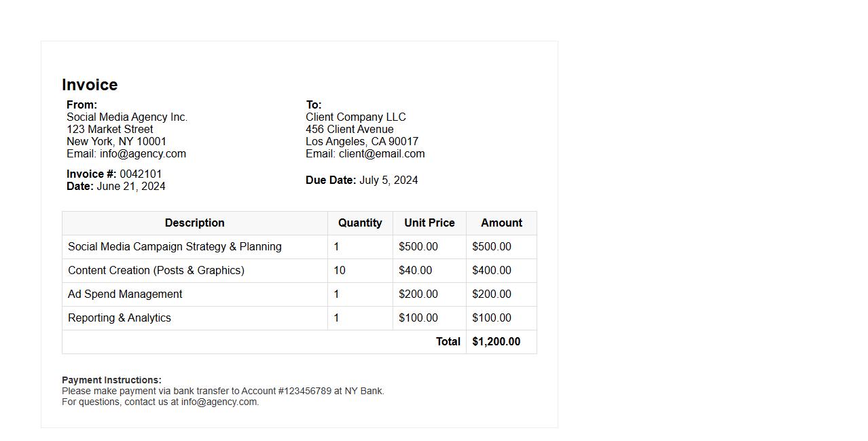Image resolution: width=868 pixels, height=441 pixels.
Task: Select the Quantity column header
Action: (360, 223)
